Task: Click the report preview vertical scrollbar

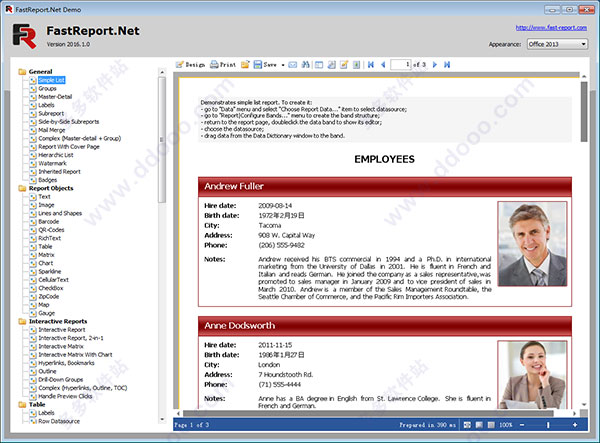Action: pyautogui.click(x=584, y=111)
